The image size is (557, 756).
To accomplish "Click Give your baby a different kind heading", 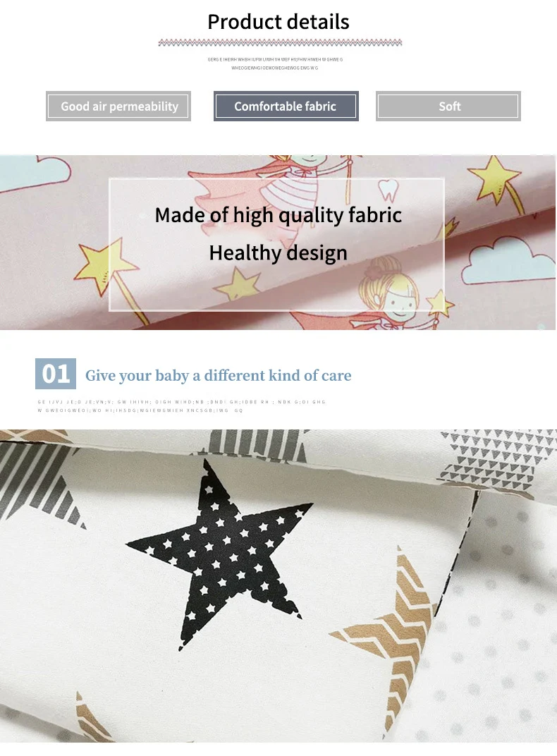I will coord(219,376).
